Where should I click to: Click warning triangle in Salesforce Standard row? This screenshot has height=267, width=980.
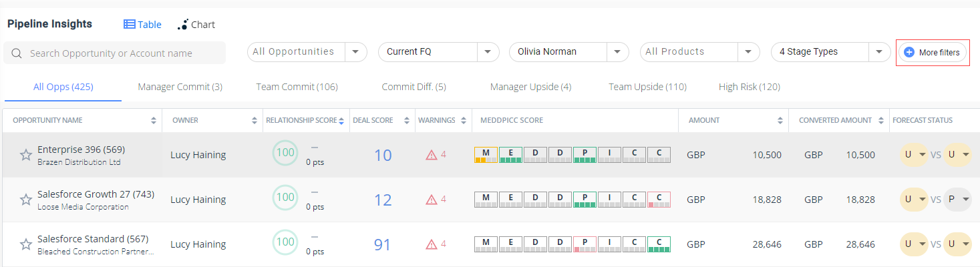point(432,245)
